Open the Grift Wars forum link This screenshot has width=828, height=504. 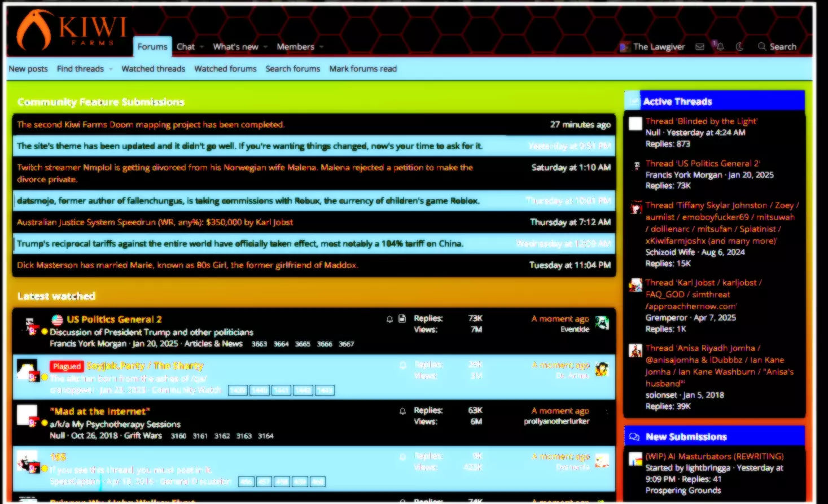pos(143,436)
